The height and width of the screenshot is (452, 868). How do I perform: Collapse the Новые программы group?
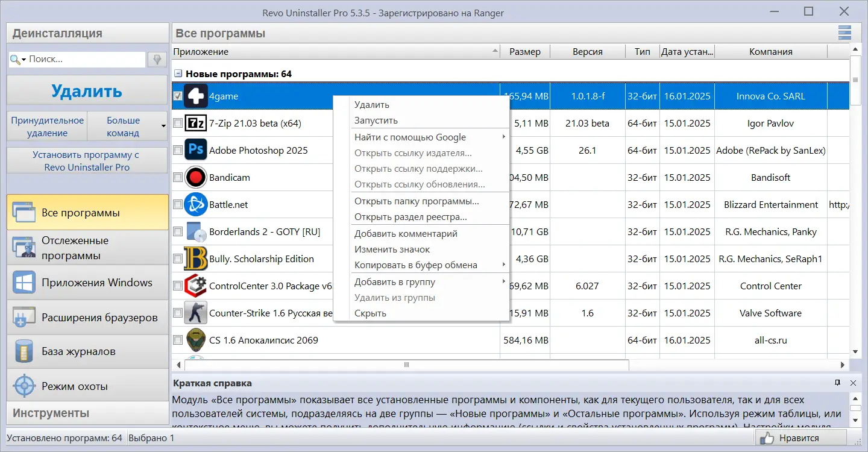click(178, 74)
